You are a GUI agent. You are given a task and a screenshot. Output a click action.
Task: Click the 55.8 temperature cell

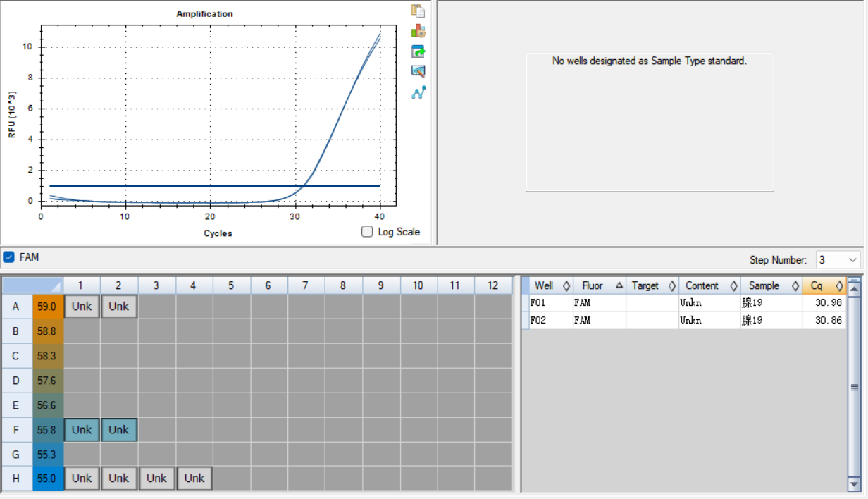47,429
